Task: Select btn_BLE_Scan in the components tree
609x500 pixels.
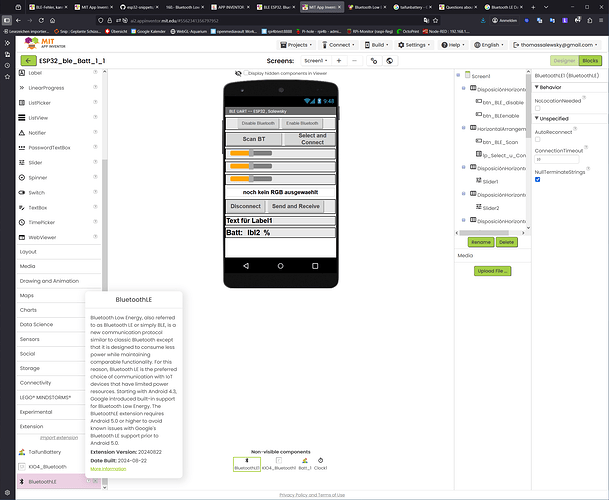Action: [x=498, y=142]
